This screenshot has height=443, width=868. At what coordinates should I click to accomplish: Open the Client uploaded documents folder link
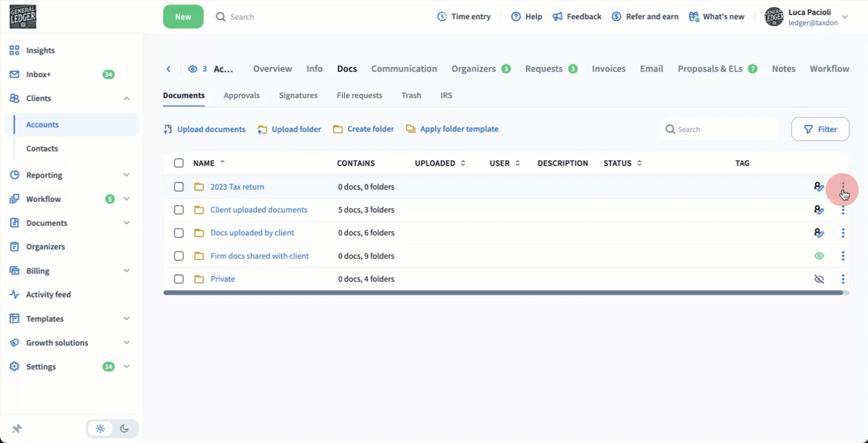coord(259,210)
